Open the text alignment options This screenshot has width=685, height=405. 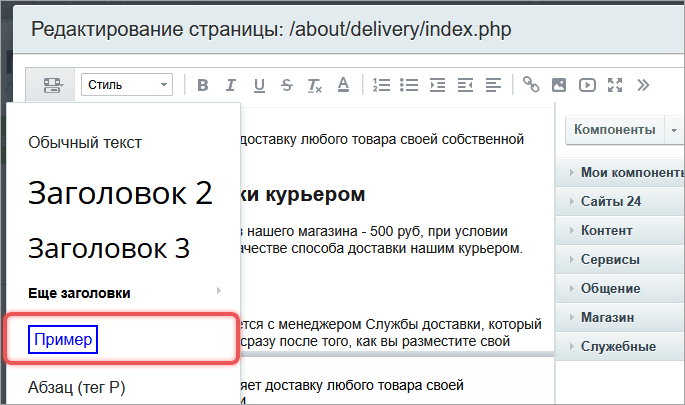pyautogui.click(x=493, y=85)
